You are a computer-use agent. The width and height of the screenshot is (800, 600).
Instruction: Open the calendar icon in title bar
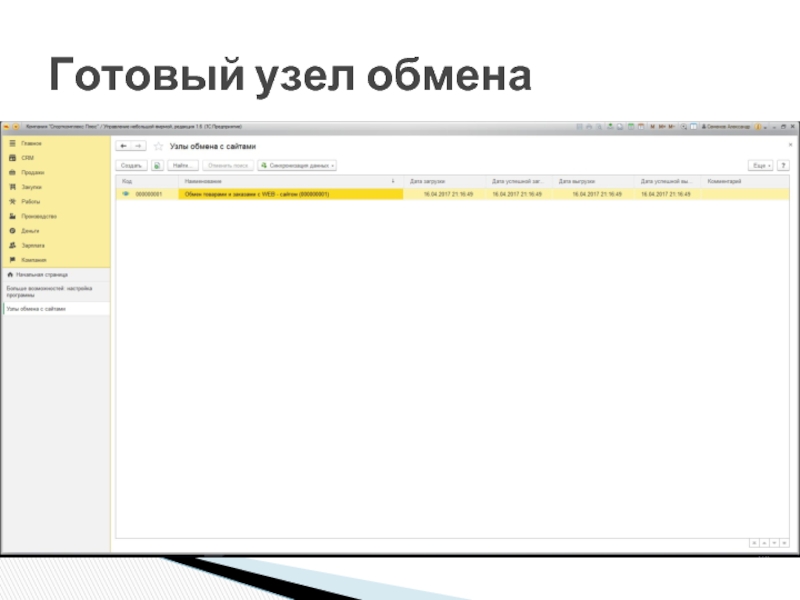641,127
